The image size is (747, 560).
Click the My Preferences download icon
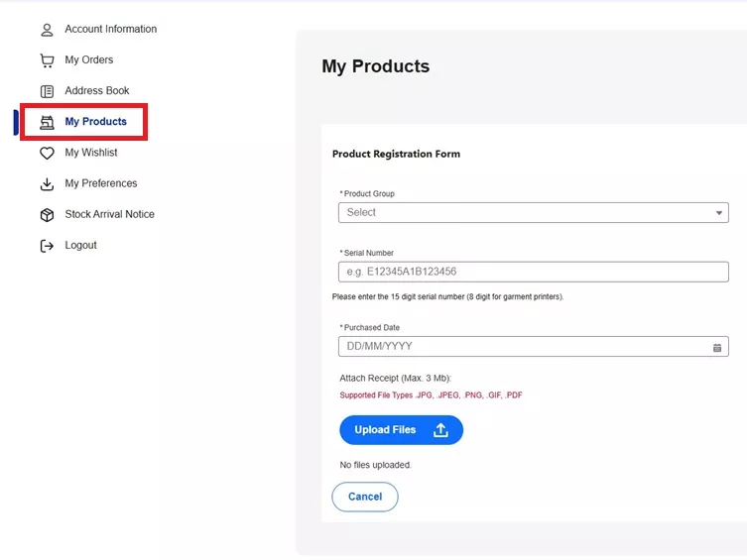[47, 184]
